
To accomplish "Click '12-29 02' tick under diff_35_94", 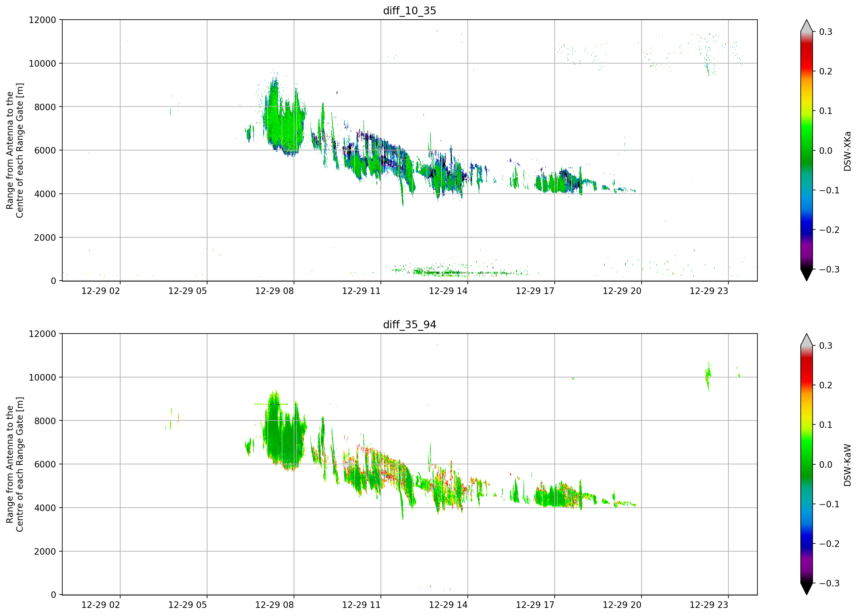I will (x=101, y=605).
